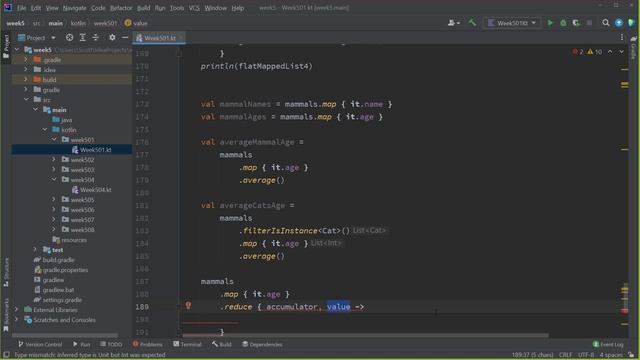Collapse all in Project panel

coord(96,38)
